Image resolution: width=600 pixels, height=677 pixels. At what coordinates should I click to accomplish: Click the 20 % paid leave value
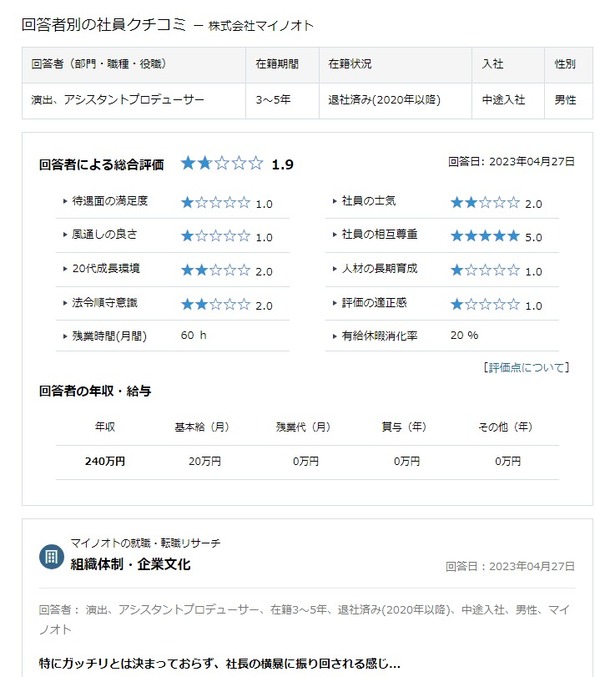pyautogui.click(x=464, y=335)
